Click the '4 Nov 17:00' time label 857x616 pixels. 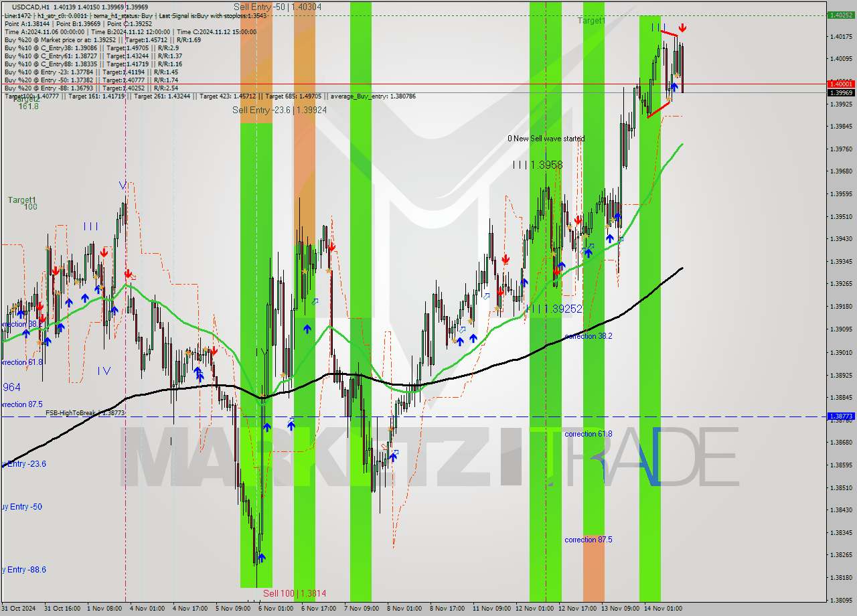(190, 609)
